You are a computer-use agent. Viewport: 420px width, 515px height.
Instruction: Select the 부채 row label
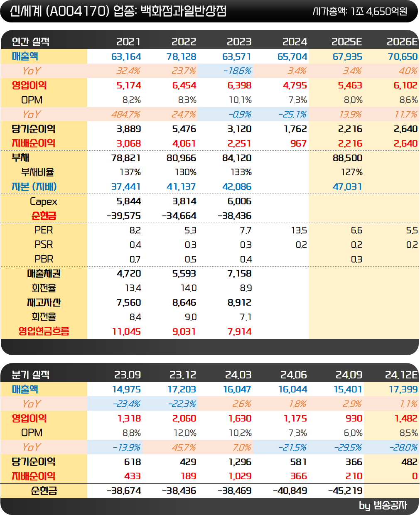(x=20, y=158)
